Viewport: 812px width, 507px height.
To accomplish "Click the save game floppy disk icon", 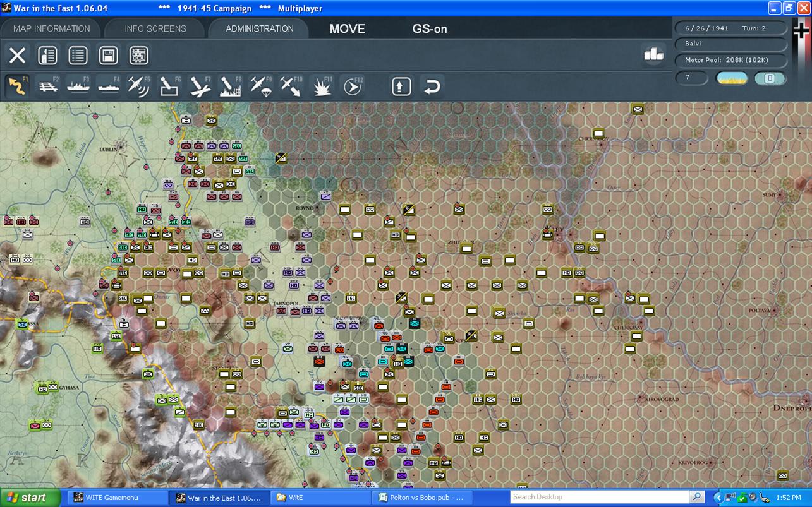I will 109,55.
